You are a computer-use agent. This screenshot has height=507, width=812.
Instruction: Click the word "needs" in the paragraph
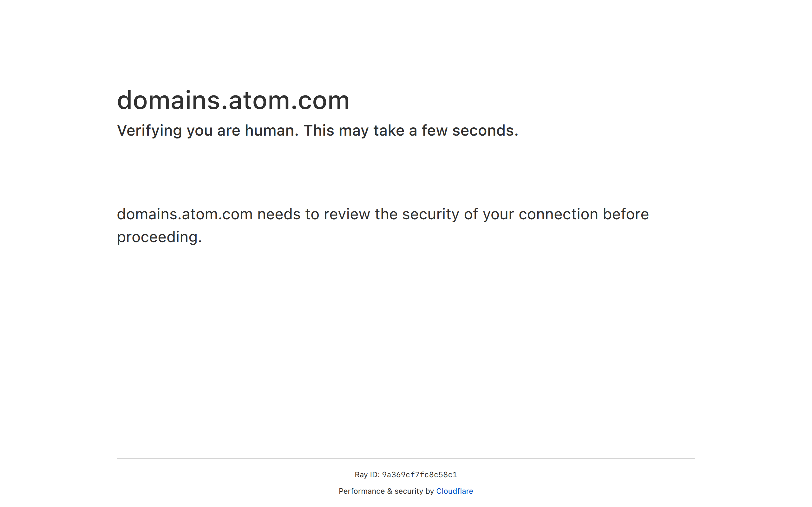[278, 214]
